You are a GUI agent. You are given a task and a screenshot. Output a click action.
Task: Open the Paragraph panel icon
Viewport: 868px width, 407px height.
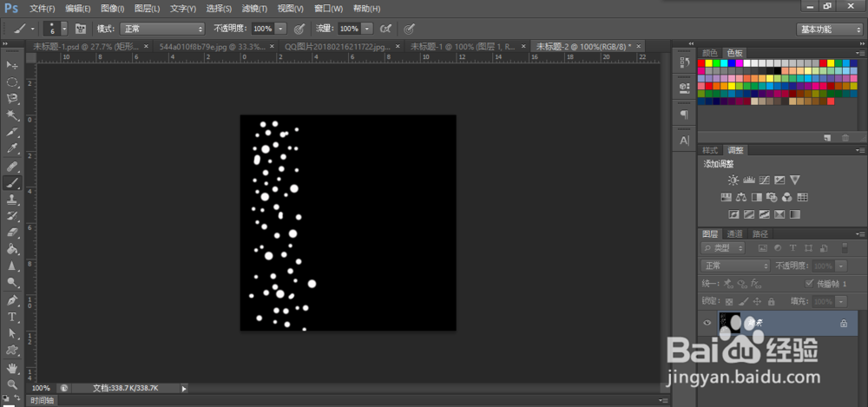click(684, 115)
